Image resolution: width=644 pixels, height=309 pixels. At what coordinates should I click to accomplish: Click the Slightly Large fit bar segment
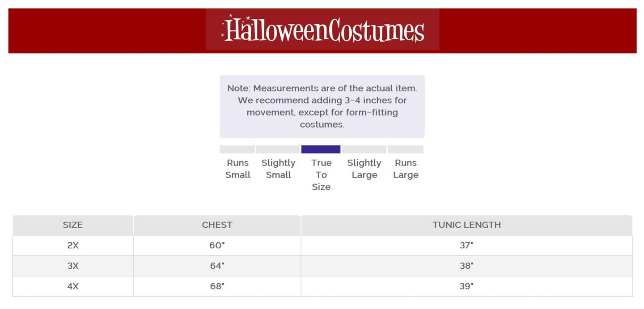364,149
